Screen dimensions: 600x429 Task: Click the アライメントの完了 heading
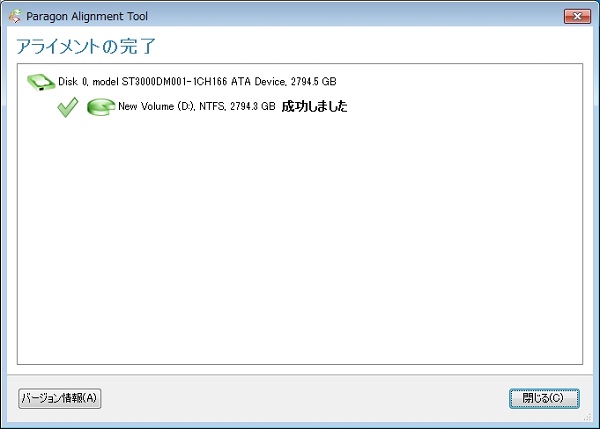point(86,46)
